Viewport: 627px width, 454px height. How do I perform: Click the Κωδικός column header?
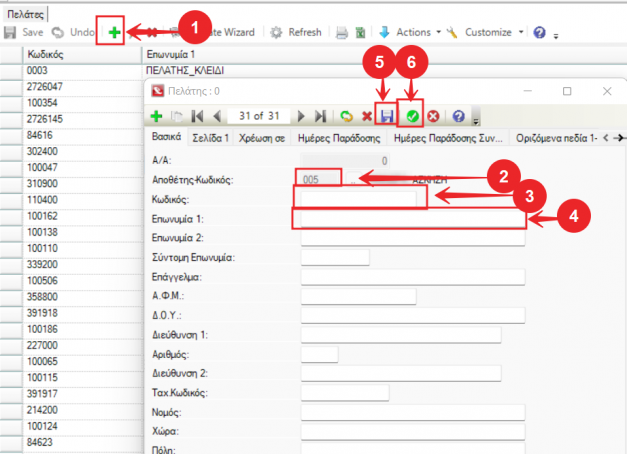pyautogui.click(x=82, y=54)
